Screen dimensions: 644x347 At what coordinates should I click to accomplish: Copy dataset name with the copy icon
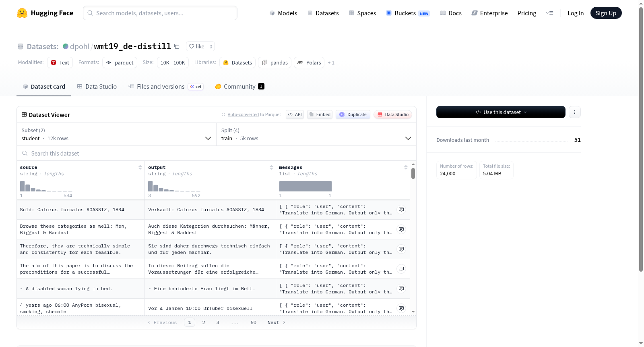click(177, 46)
